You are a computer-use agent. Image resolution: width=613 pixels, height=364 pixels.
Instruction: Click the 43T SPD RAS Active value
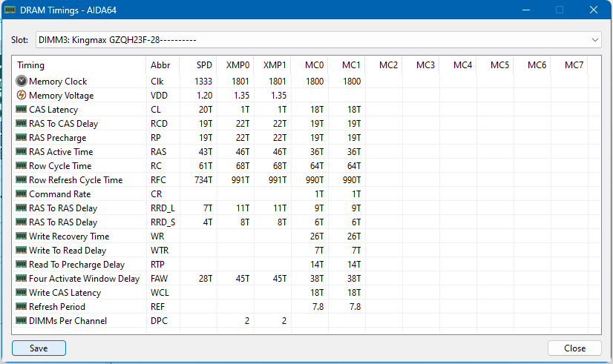point(206,151)
